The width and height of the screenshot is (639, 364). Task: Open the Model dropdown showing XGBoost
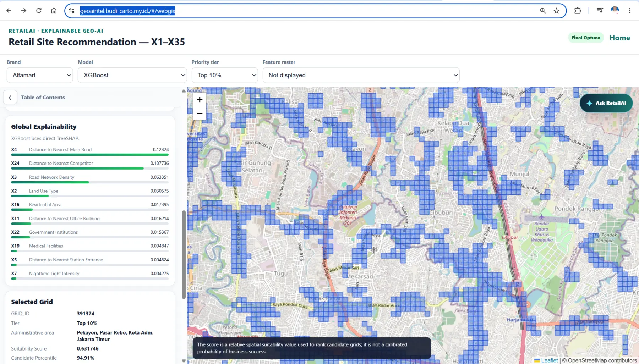click(132, 75)
